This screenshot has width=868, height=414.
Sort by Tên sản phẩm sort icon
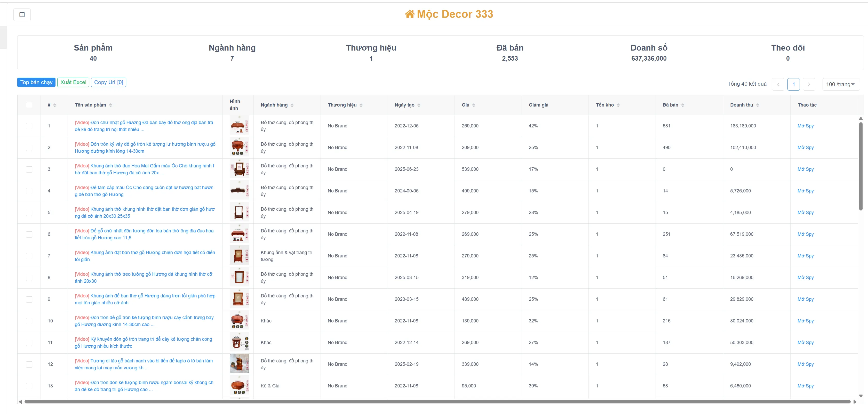click(110, 105)
